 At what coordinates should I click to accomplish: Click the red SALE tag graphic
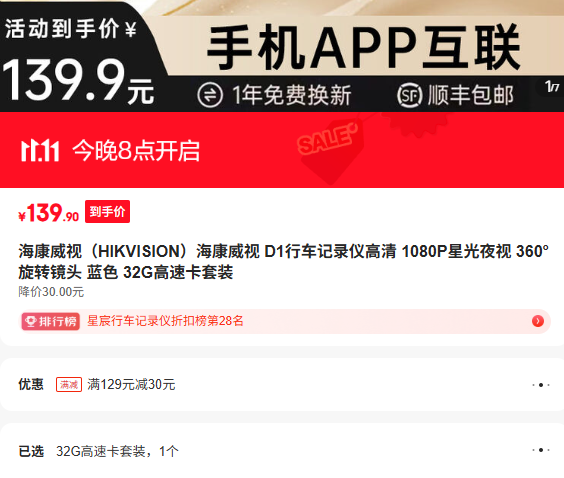[328, 147]
